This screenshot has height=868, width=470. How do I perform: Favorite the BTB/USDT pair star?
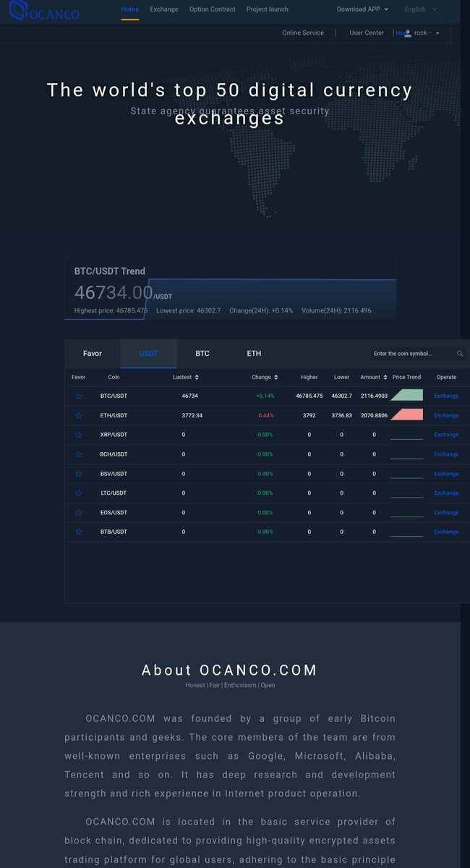pos(78,532)
